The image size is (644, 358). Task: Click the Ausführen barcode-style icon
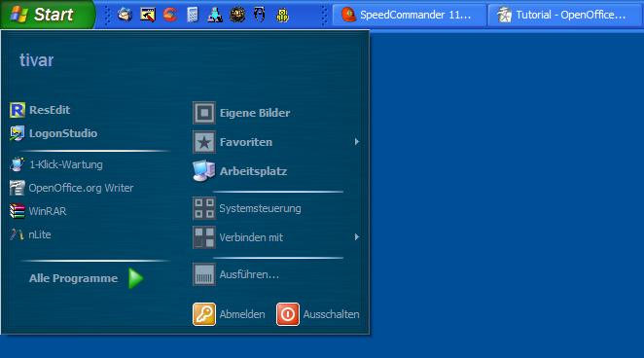pyautogui.click(x=204, y=274)
